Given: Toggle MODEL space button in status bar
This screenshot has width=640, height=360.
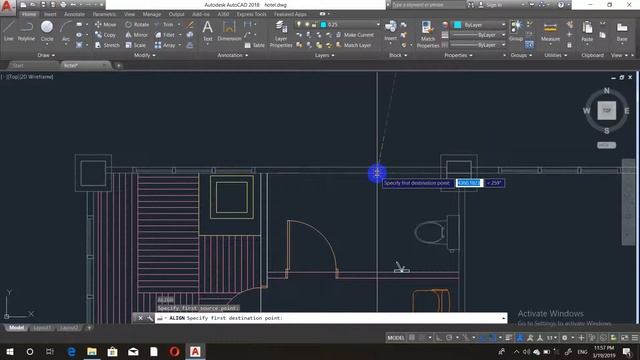Looking at the screenshot, I should 396,338.
